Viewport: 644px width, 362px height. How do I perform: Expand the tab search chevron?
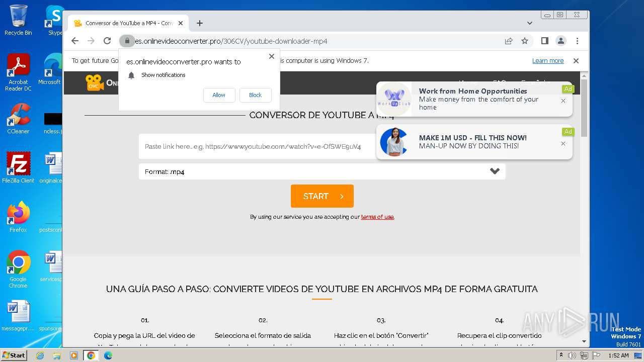[x=530, y=23]
